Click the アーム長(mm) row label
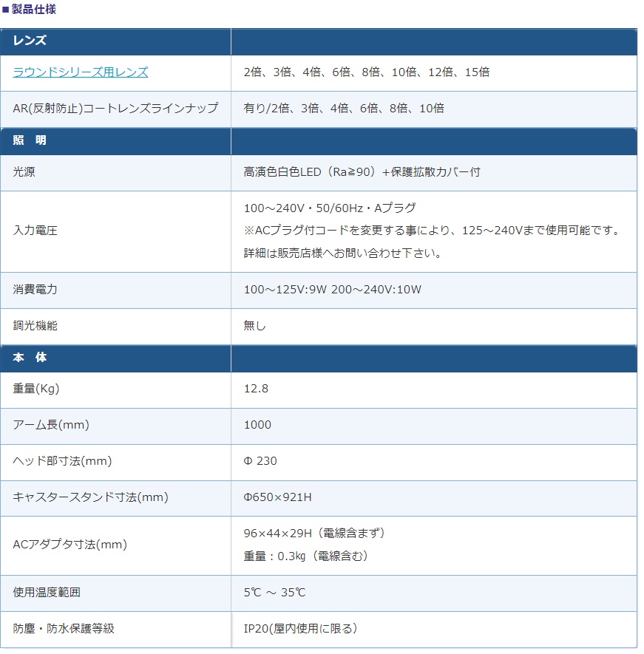This screenshot has width=644, height=654. pyautogui.click(x=51, y=425)
